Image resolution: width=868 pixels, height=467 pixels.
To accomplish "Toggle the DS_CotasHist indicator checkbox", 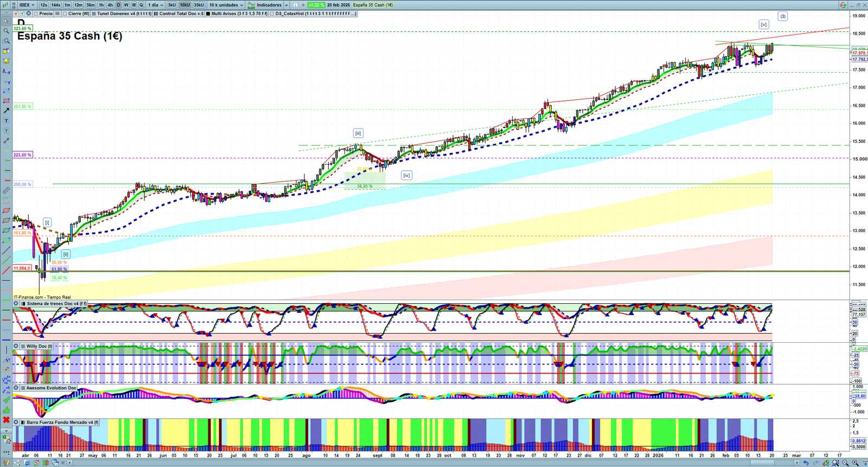I will click(272, 14).
